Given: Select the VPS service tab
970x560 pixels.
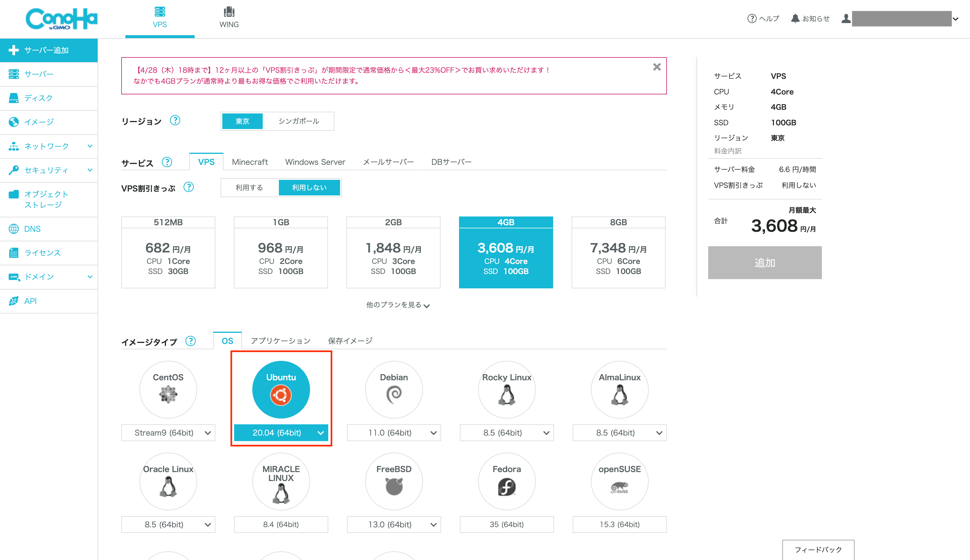Looking at the screenshot, I should (x=206, y=162).
